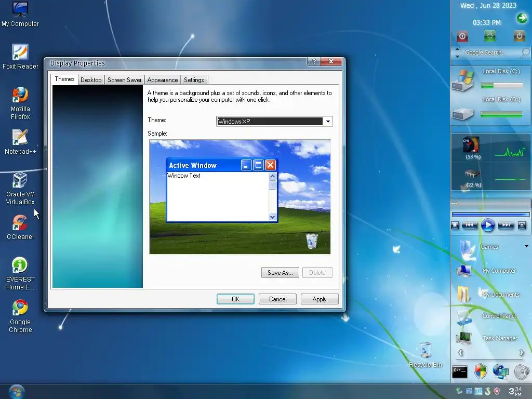Launch Notepad++ desktop shortcut

click(x=20, y=142)
